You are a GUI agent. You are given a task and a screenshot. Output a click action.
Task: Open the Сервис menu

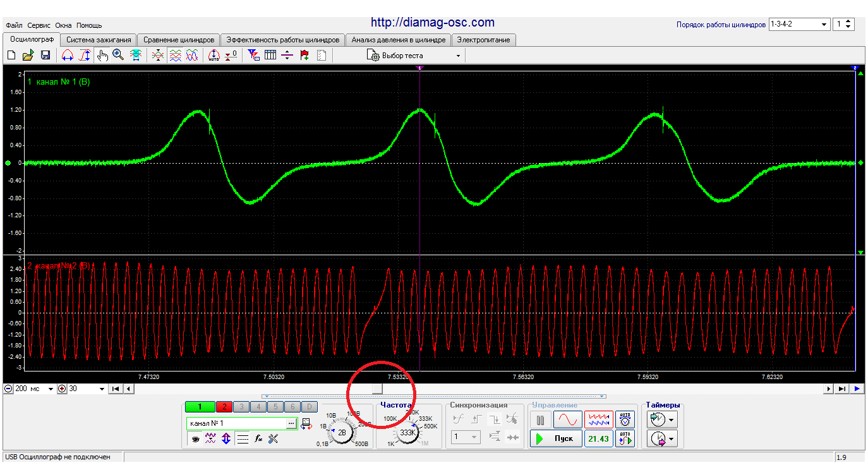point(39,25)
